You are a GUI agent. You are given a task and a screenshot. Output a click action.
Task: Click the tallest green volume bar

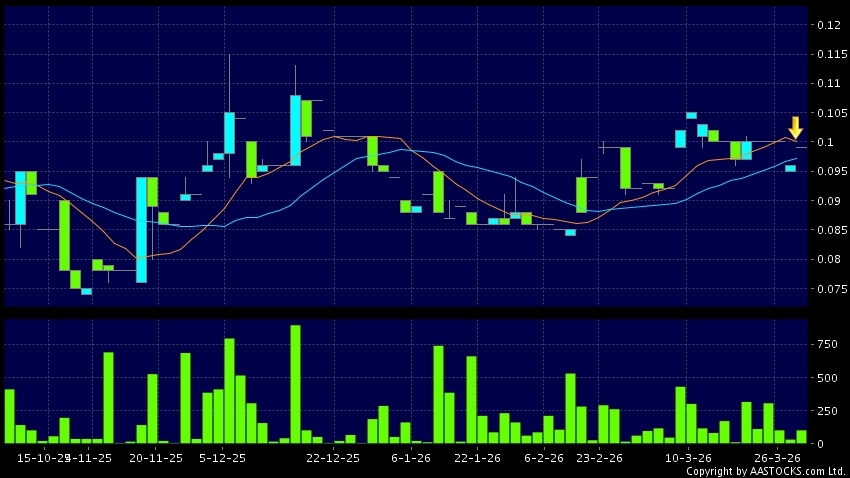click(295, 384)
